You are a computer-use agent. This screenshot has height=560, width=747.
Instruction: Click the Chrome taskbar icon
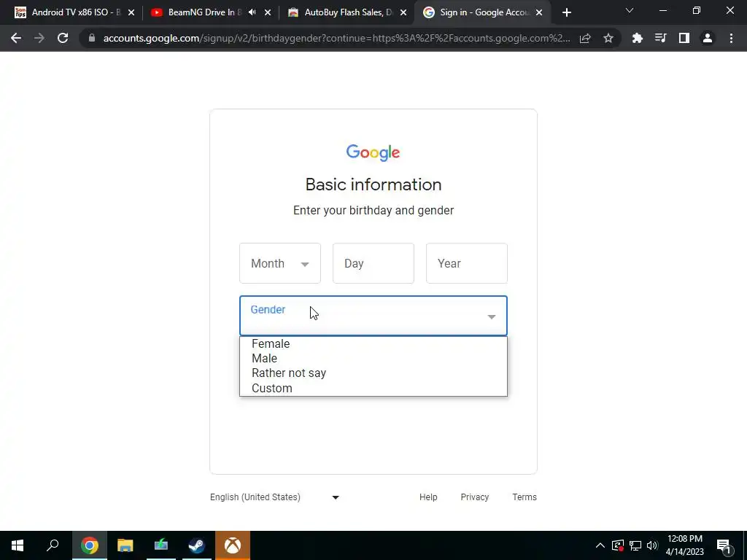click(x=89, y=545)
